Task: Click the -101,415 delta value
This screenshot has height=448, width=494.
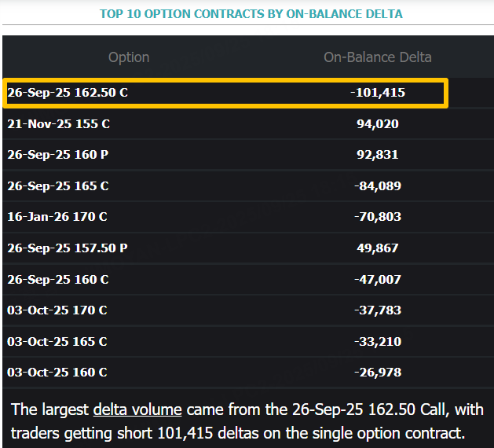Action: click(x=378, y=93)
